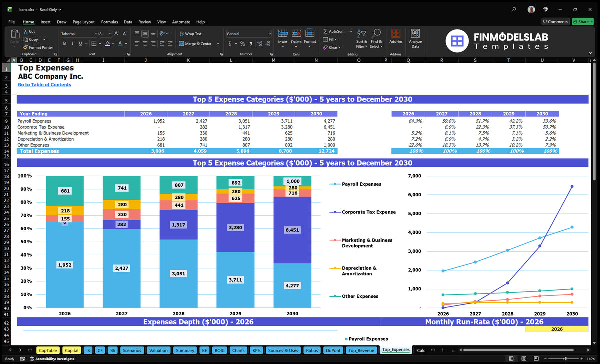The width and height of the screenshot is (600, 364).
Task: Expand the Insert cells dropdown
Action: click(x=283, y=47)
